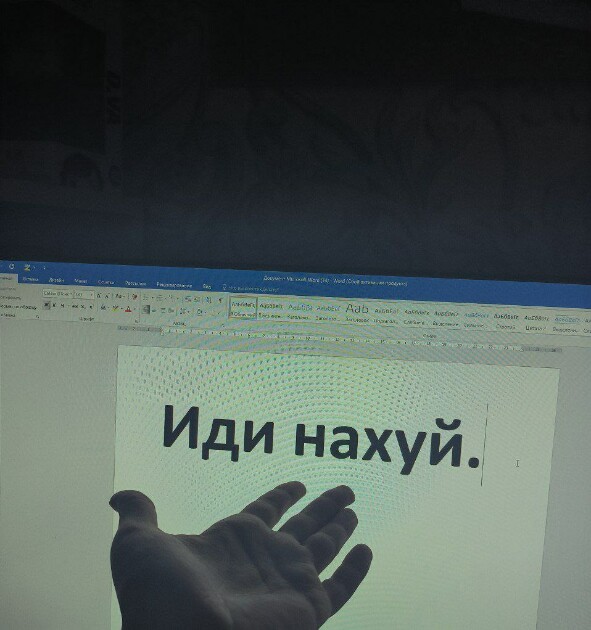Open the font size dropdown

[x=84, y=295]
